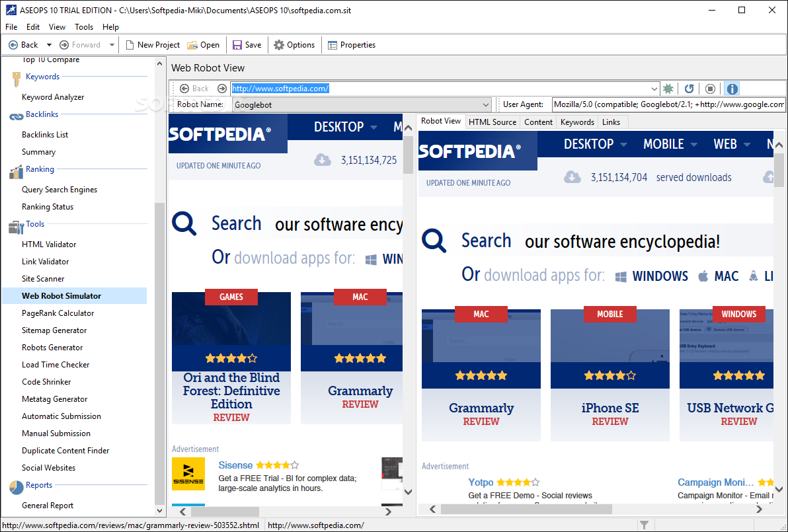Open Ori and the Blind Forest review card

231,358
